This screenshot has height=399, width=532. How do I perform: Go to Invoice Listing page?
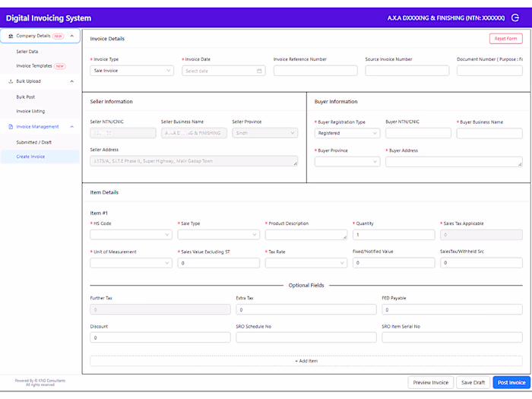30,111
